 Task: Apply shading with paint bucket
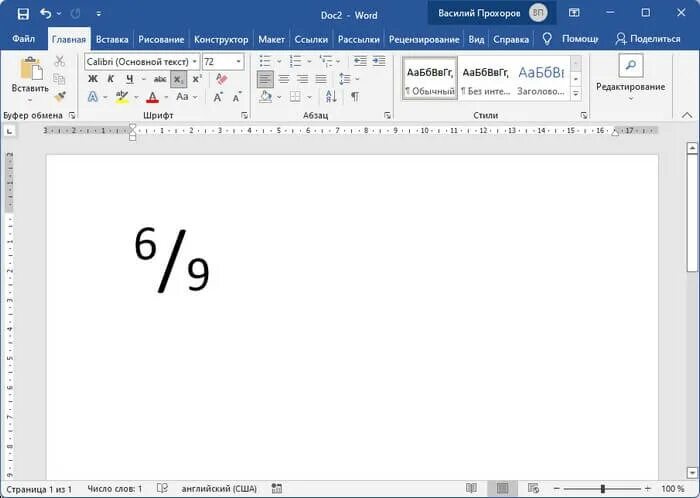tap(266, 96)
